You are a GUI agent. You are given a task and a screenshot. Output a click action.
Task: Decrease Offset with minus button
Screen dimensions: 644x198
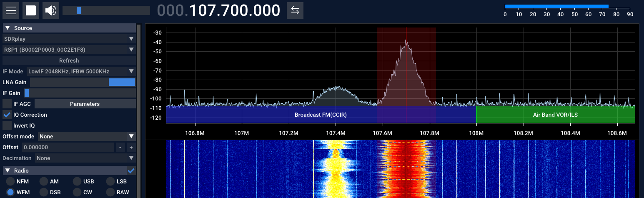(x=120, y=147)
